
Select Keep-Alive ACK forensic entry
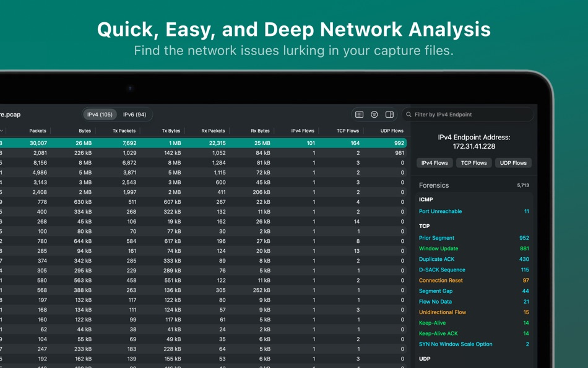[x=474, y=333]
